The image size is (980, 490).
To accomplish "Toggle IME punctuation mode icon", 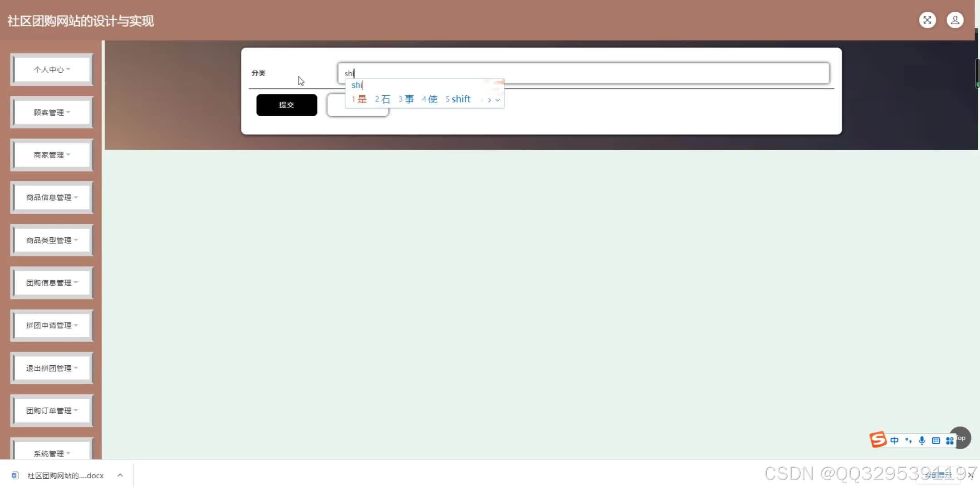I will click(908, 441).
